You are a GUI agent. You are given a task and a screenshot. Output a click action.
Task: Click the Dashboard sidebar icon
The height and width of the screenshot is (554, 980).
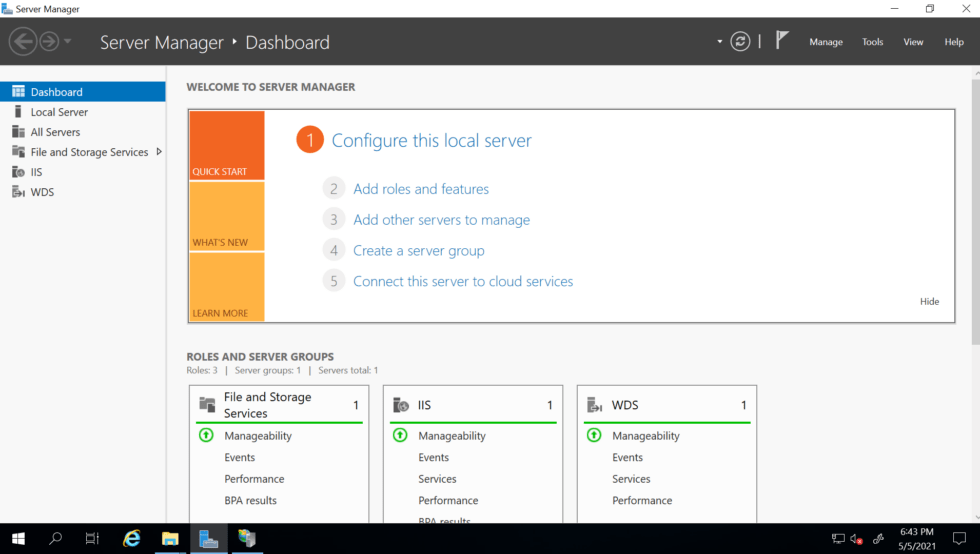coord(18,91)
